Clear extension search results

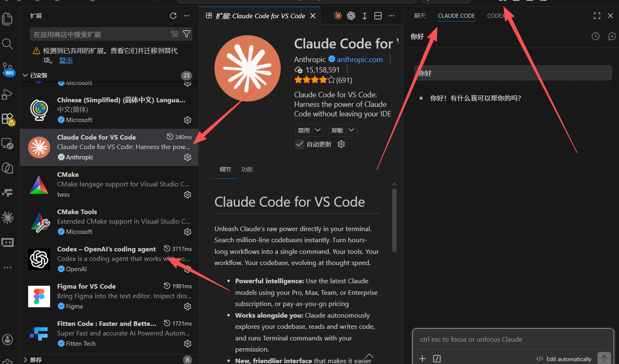tap(175, 34)
